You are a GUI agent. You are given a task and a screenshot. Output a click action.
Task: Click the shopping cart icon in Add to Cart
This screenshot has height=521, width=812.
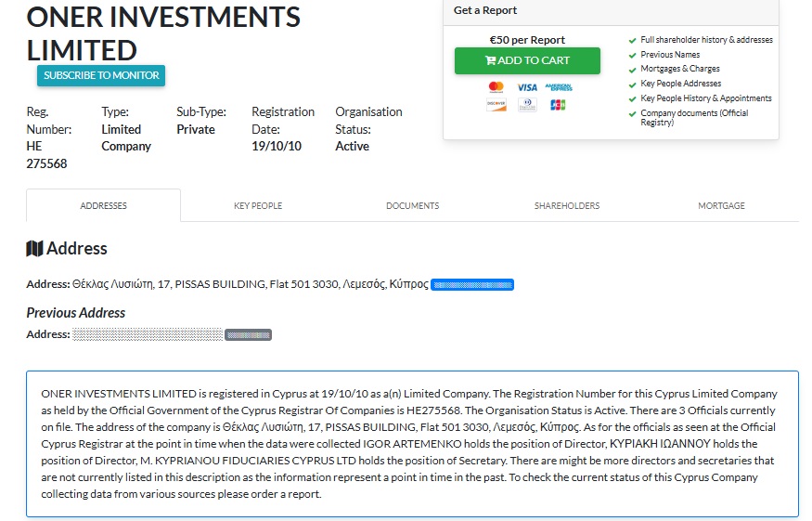click(x=490, y=60)
